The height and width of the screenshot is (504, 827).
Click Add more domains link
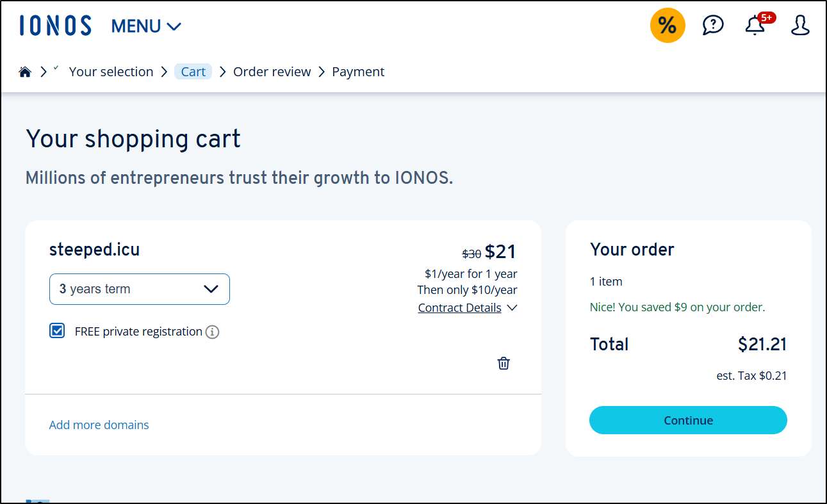[x=99, y=425]
